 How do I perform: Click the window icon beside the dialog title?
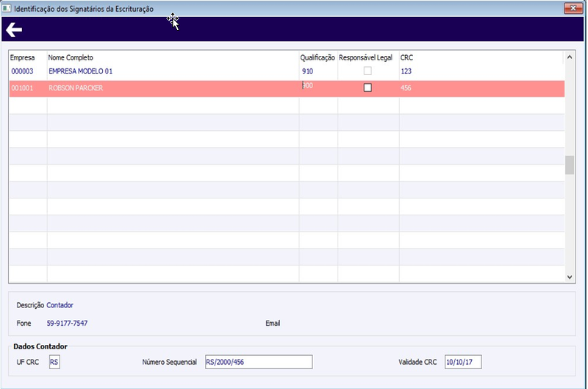click(7, 8)
